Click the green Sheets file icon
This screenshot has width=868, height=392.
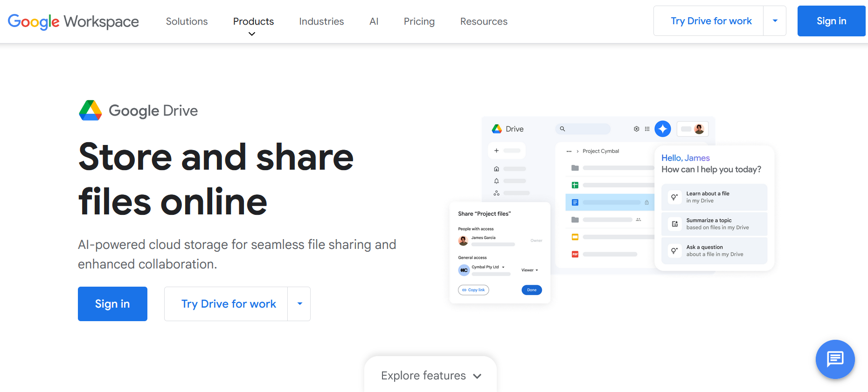pyautogui.click(x=575, y=185)
